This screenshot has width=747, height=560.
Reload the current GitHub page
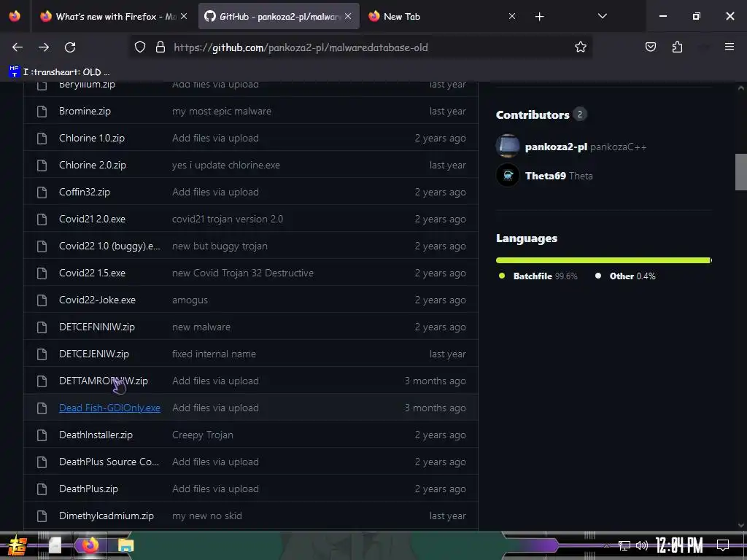70,47
